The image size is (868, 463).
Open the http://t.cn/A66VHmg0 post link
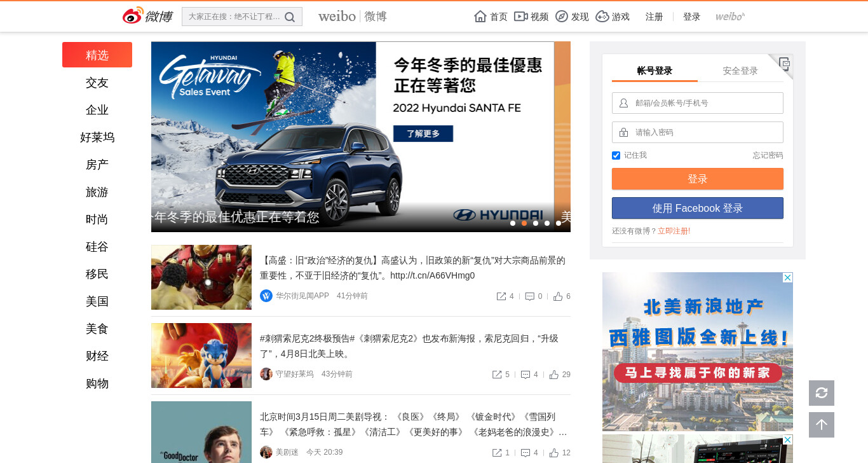433,275
